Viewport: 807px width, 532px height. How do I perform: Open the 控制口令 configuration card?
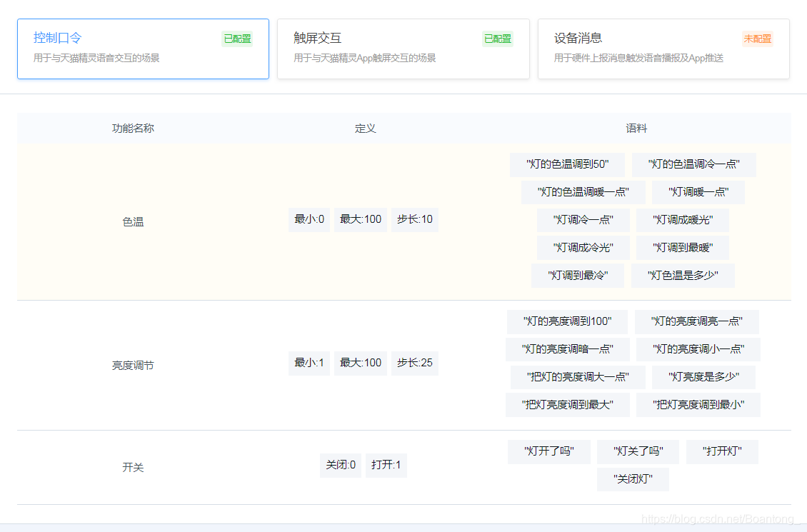pos(143,49)
